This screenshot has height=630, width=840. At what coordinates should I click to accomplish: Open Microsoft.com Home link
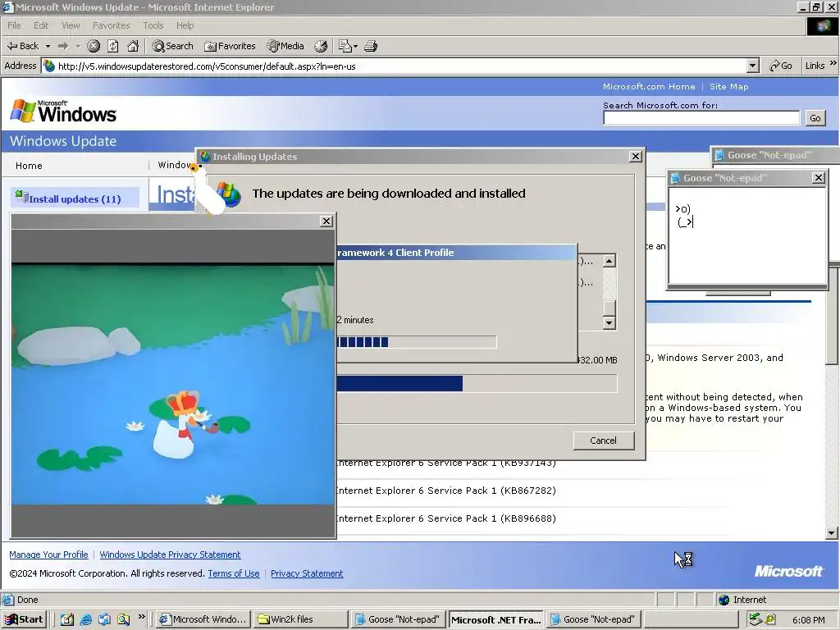pyautogui.click(x=649, y=86)
